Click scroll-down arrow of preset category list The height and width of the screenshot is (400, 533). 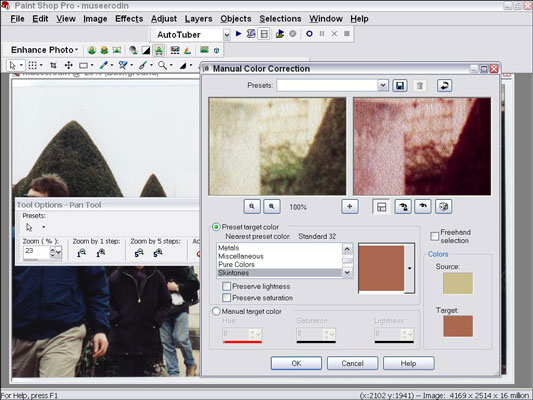(x=347, y=272)
